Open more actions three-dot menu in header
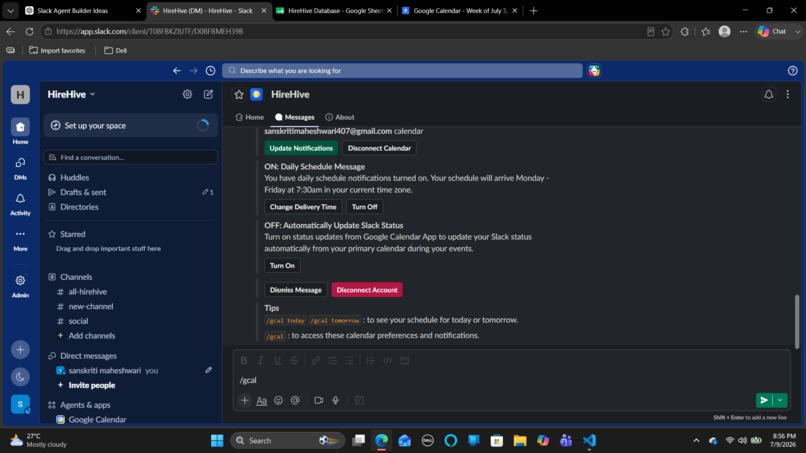 pyautogui.click(x=787, y=95)
